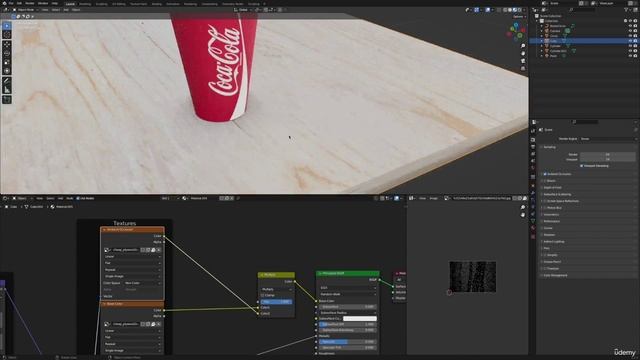Activate the Move tool
This screenshot has height=360, width=640.
(7, 44)
